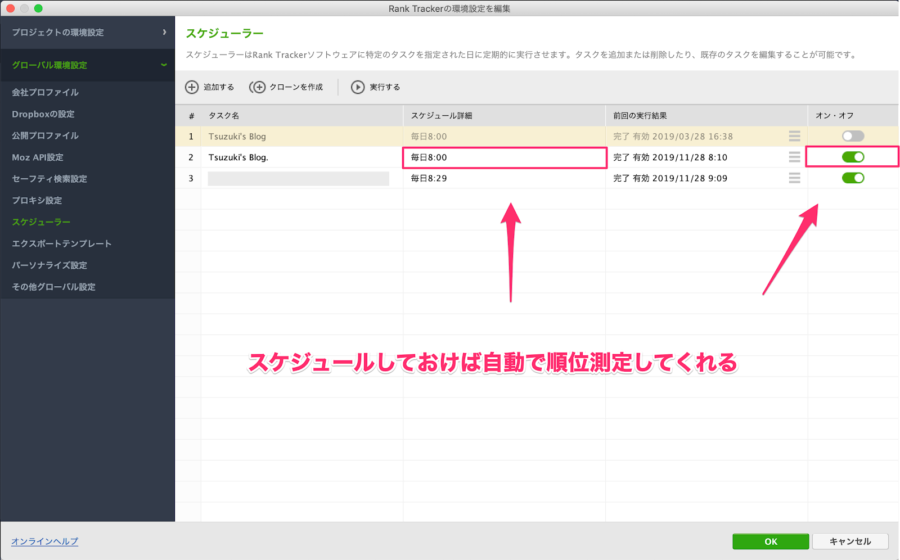Viewport: 900px width, 560px height.
Task: Click the 毎日8:00 schedule in row 1
Action: [x=429, y=137]
